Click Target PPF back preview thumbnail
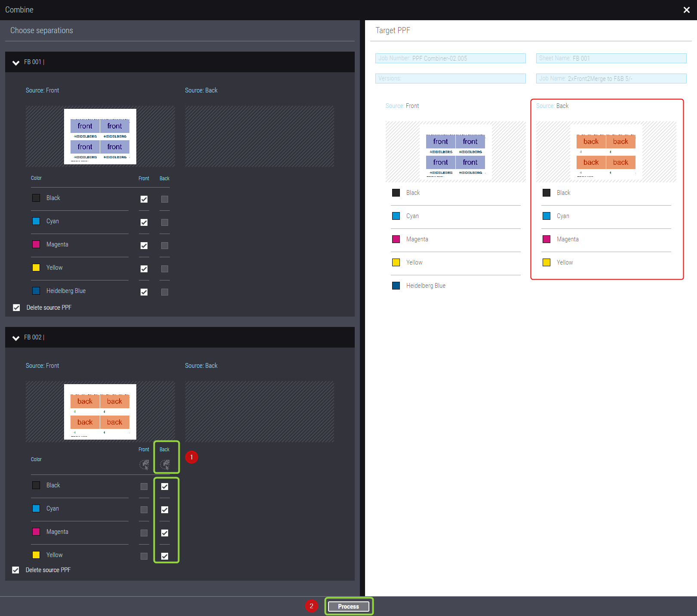Viewport: 697px width, 616px height. click(606, 152)
